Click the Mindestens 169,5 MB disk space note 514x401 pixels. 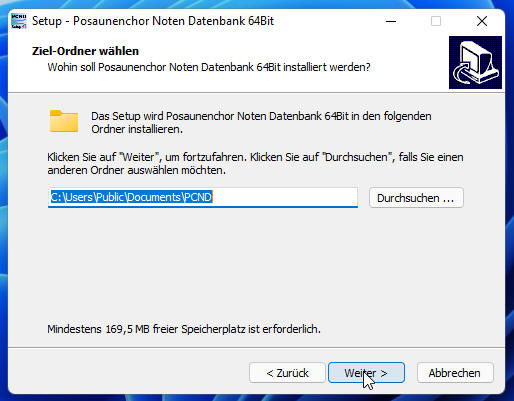pos(184,329)
